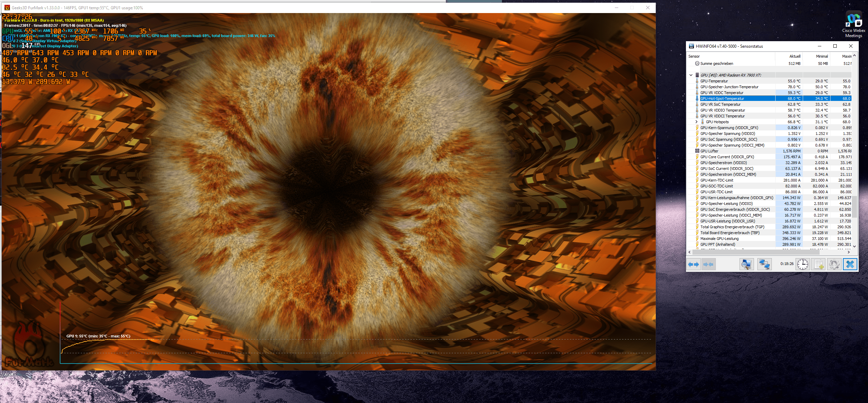Open the HWiNFO network monitors button
The image size is (868, 403).
(764, 264)
